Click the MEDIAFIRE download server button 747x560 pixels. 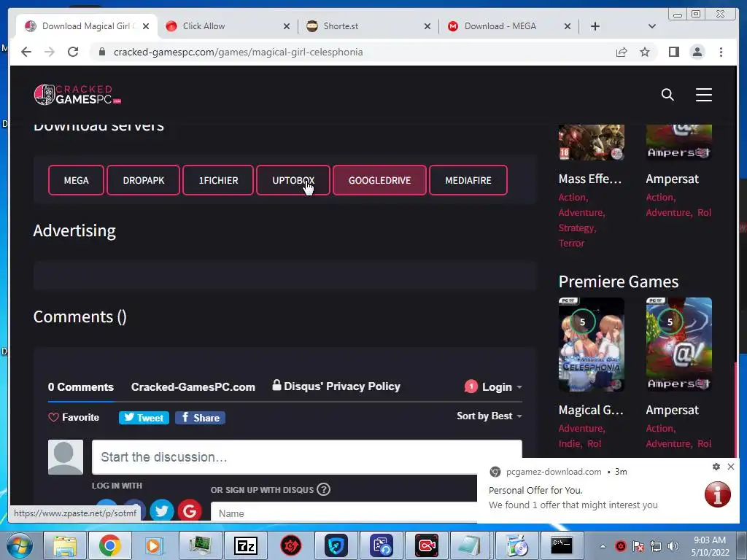pos(468,181)
